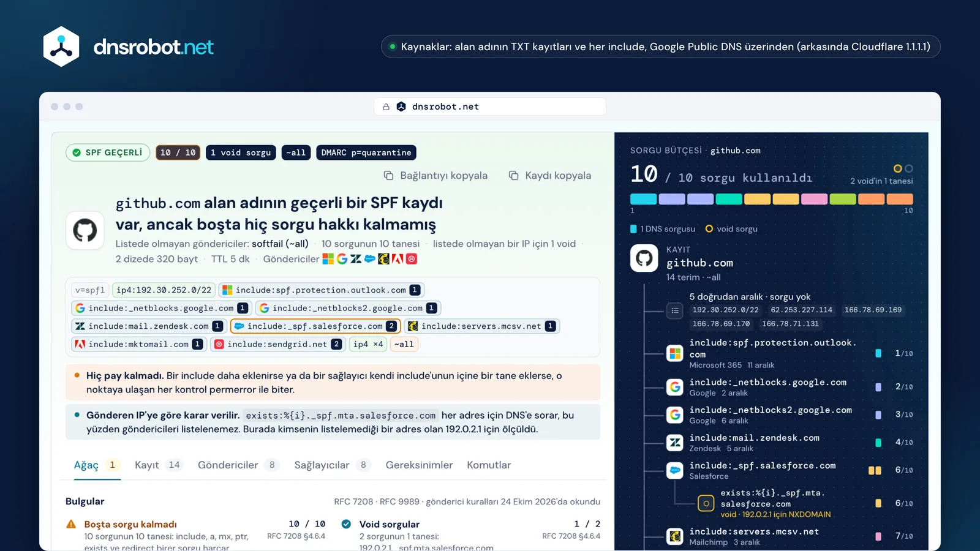Click the GitHub avatar beside the SPF headline
This screenshot has width=980, height=551.
coord(85,230)
